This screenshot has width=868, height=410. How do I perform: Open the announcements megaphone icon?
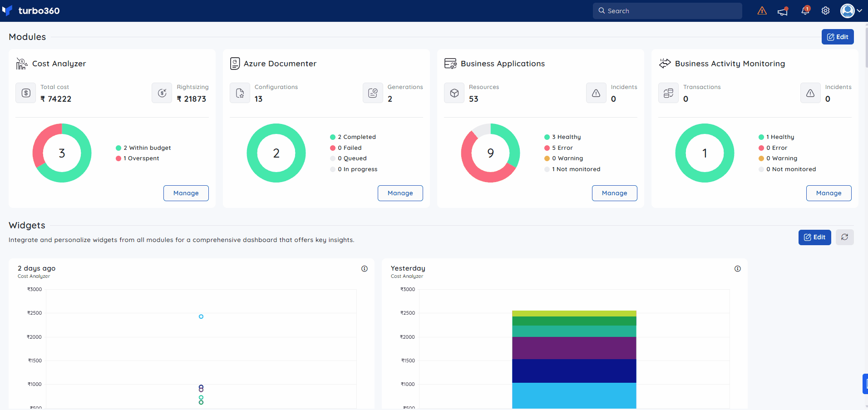[x=783, y=11]
